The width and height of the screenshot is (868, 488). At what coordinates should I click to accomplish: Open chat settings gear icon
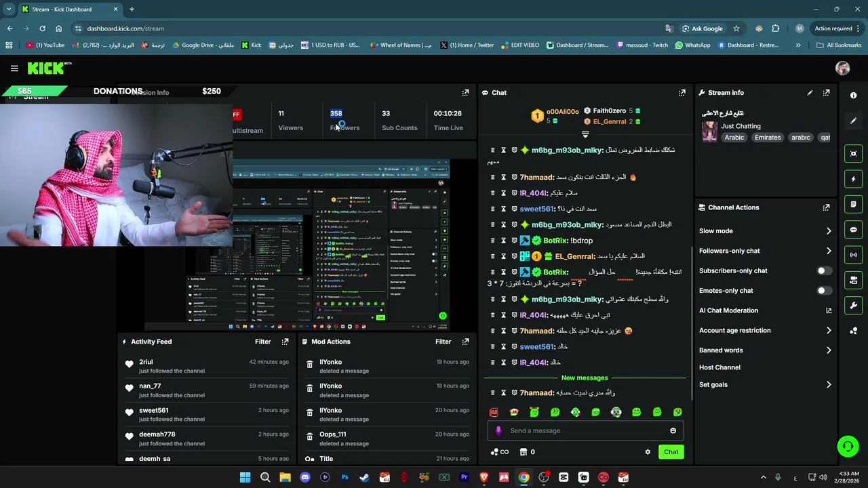point(648,452)
